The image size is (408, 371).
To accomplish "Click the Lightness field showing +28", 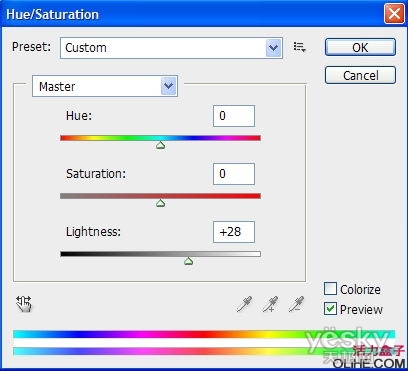I will click(x=234, y=232).
